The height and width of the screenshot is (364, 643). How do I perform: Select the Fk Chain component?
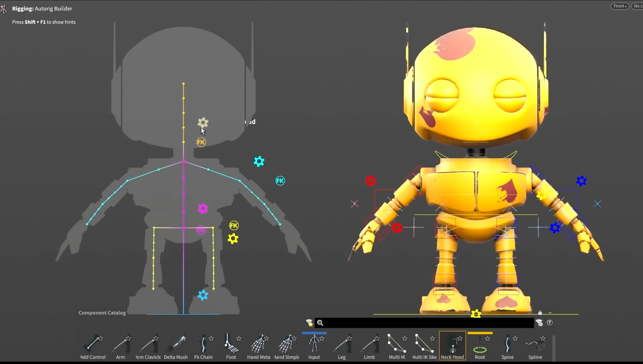[203, 347]
